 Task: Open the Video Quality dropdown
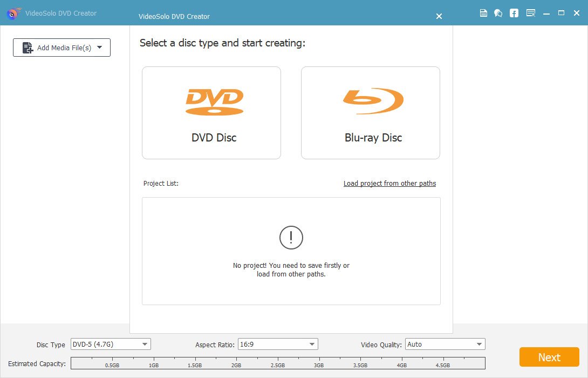coord(445,344)
